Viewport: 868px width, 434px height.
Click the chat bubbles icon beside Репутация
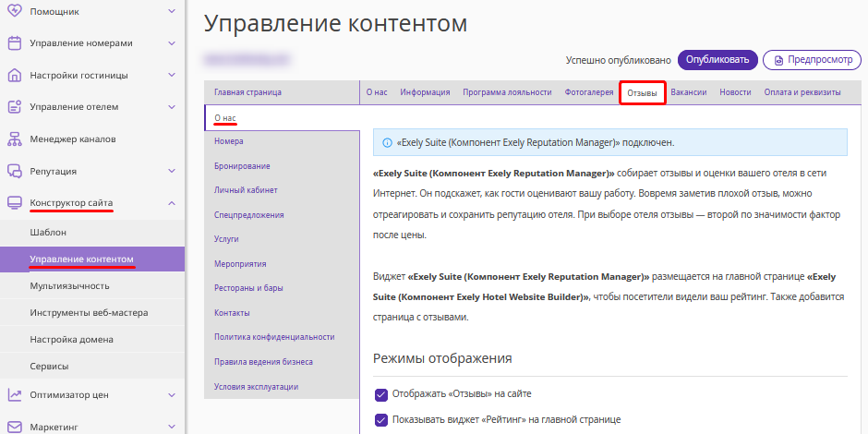[15, 171]
